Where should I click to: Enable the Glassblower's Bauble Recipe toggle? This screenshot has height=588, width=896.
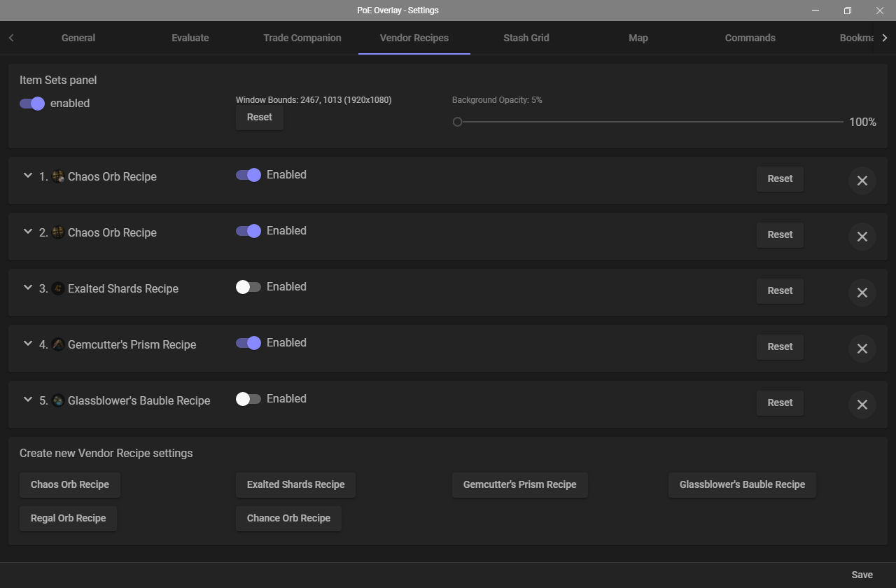point(248,398)
